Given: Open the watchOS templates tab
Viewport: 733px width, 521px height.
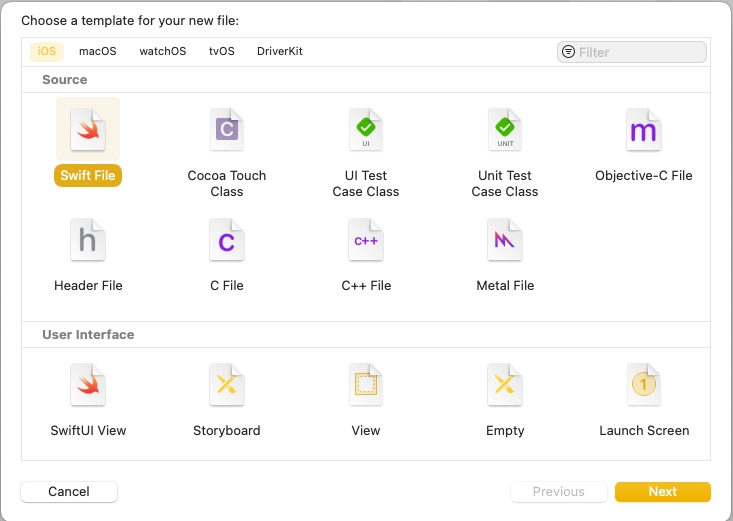Looking at the screenshot, I should click(162, 51).
